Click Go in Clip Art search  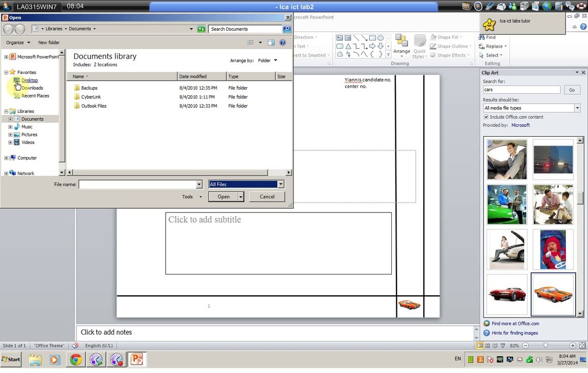coord(571,90)
